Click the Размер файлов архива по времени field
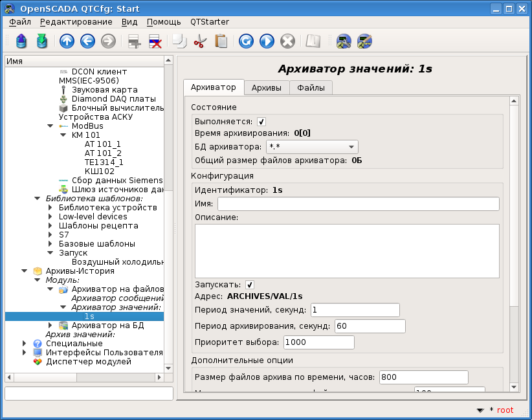532x420 pixels. click(424, 377)
